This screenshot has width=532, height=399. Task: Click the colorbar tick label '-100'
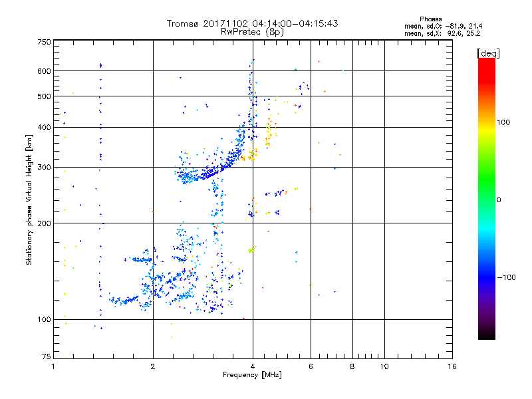pyautogui.click(x=506, y=277)
